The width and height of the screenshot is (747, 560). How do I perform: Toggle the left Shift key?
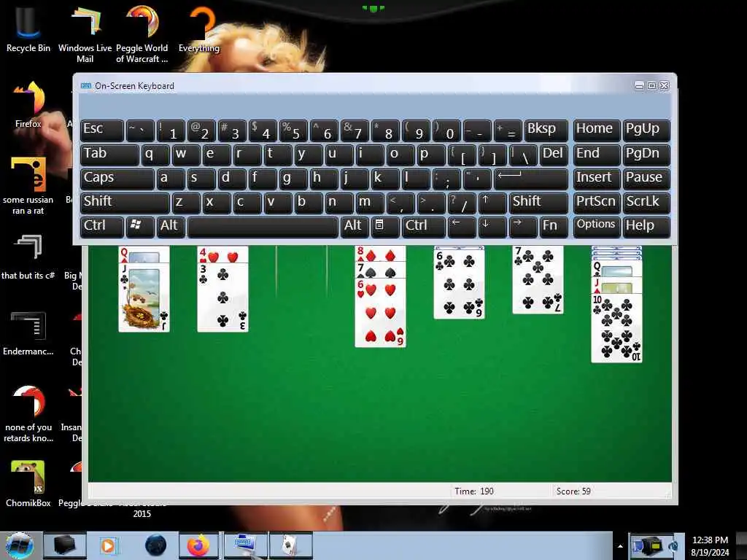tap(125, 203)
